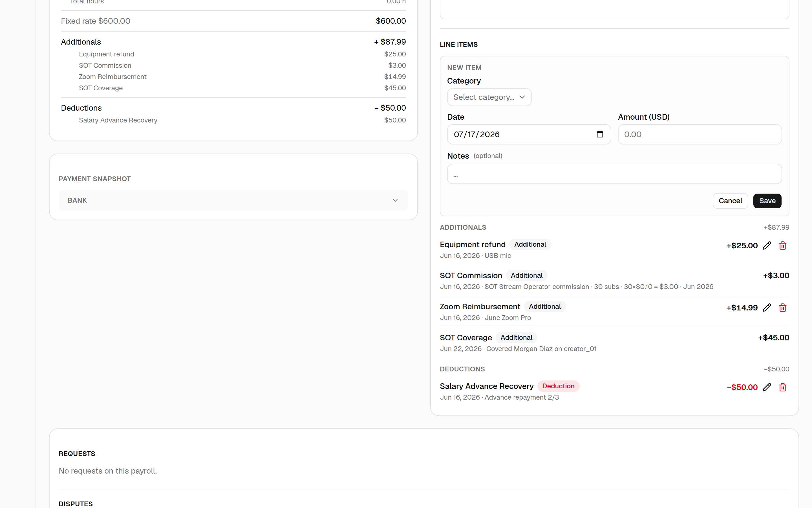This screenshot has height=508, width=812.
Task: Click the REQUESTS heading
Action: (x=77, y=454)
